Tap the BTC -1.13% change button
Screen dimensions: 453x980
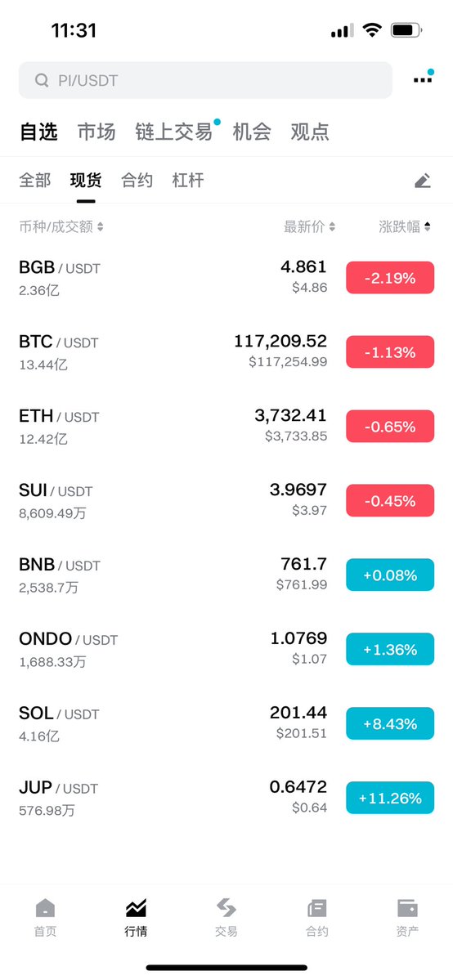pyautogui.click(x=390, y=352)
